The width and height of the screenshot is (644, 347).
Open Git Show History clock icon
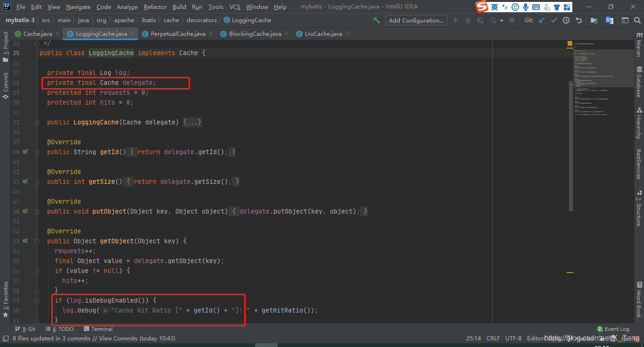[566, 20]
